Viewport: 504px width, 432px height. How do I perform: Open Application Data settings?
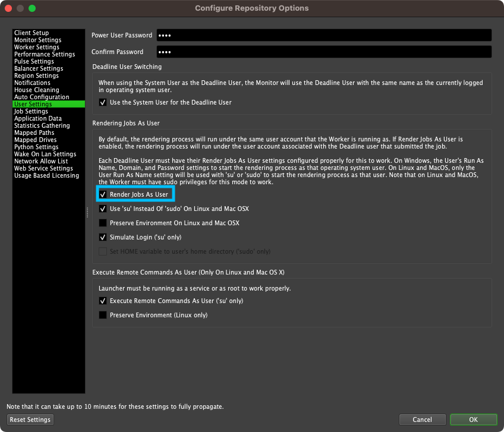click(49, 118)
